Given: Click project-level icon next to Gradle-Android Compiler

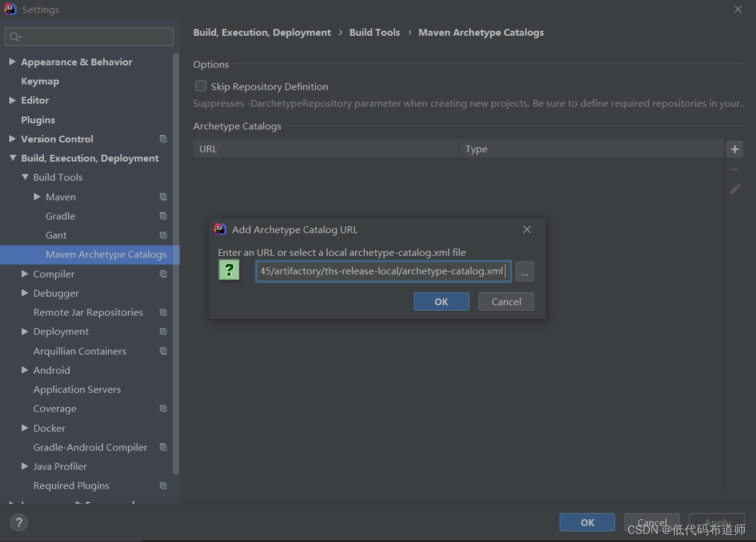Looking at the screenshot, I should [x=163, y=447].
